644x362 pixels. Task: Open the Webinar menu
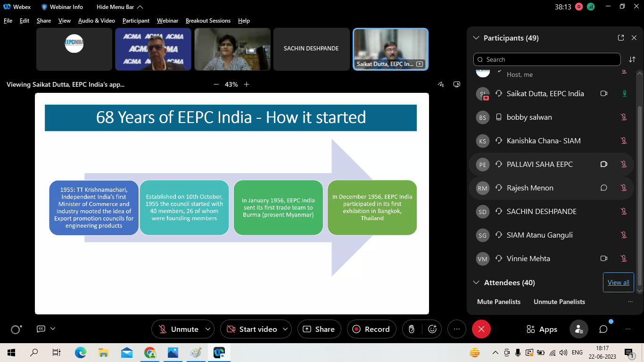[167, 21]
